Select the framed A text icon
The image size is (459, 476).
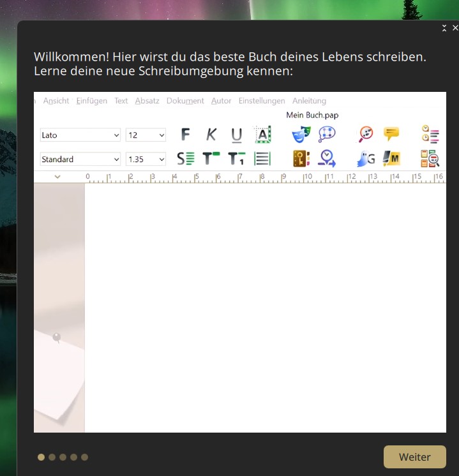click(x=263, y=135)
